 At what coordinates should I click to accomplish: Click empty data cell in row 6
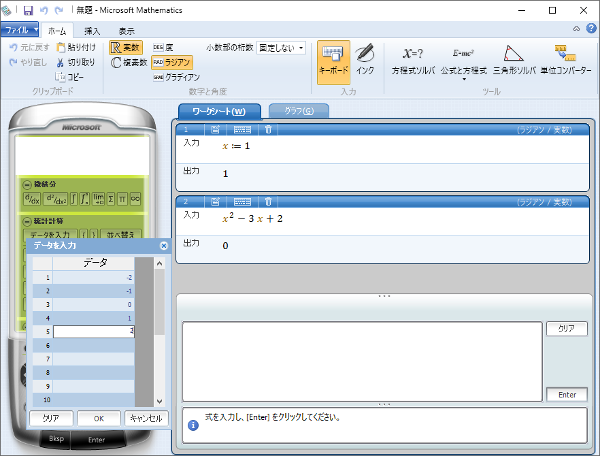[94, 345]
